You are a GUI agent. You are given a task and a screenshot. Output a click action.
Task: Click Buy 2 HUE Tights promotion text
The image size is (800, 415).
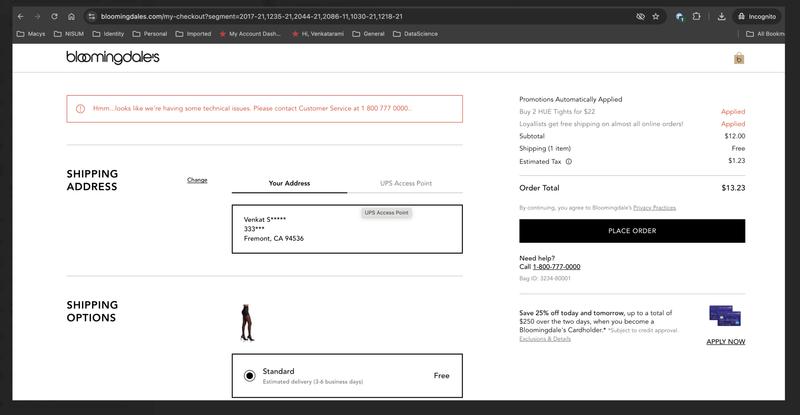(557, 111)
